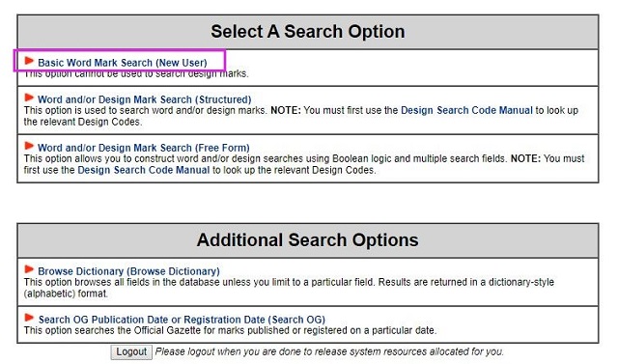
Task: Open the Browse Dictionary link
Action: tap(128, 271)
